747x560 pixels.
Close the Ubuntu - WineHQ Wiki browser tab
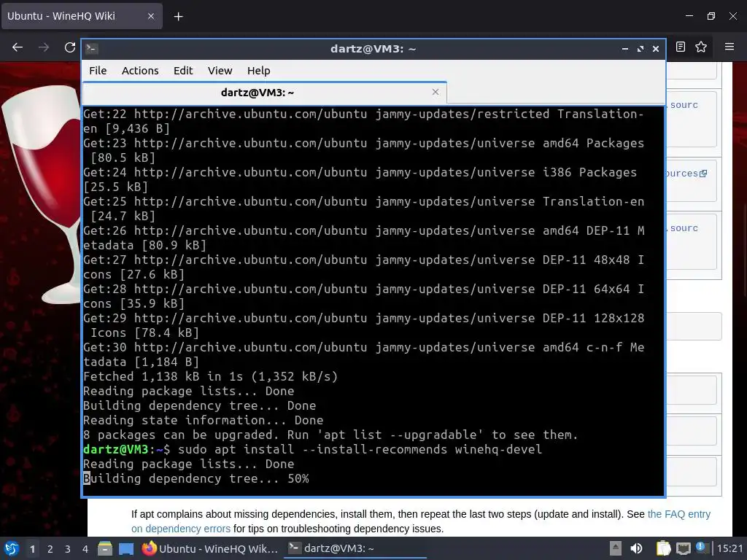click(150, 16)
